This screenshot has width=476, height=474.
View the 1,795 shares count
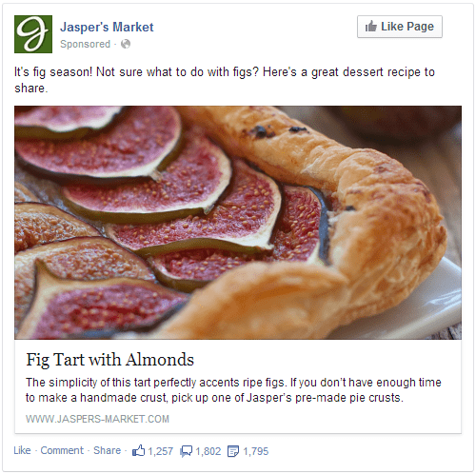(x=256, y=451)
